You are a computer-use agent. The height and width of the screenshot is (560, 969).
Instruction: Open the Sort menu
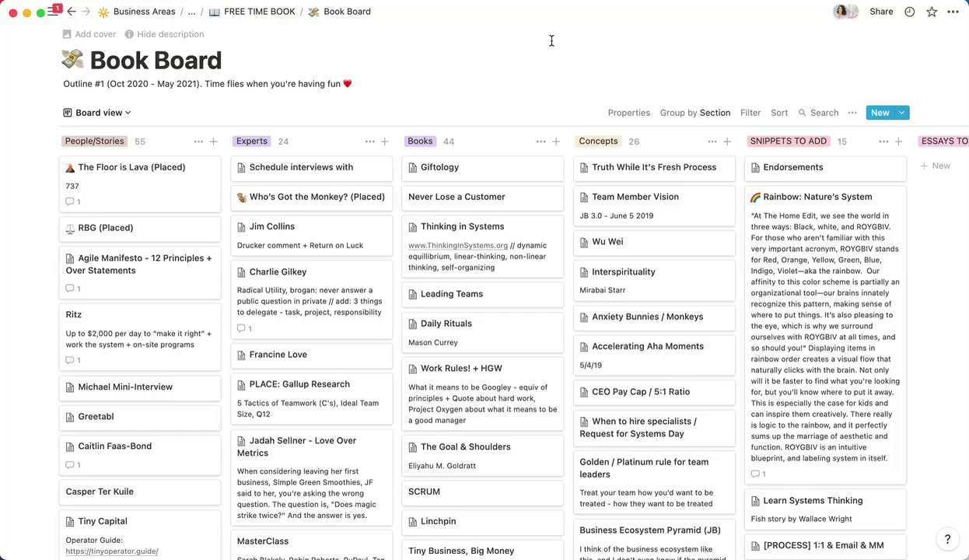click(x=779, y=113)
